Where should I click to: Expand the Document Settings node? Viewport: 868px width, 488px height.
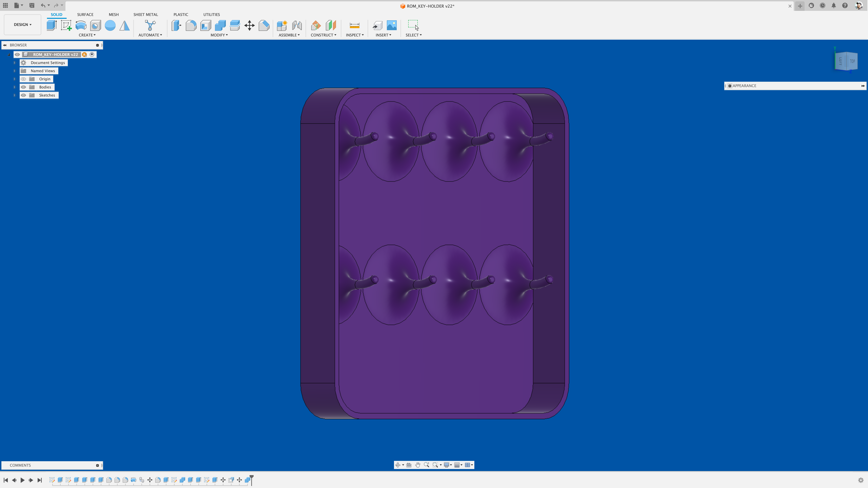click(x=14, y=63)
